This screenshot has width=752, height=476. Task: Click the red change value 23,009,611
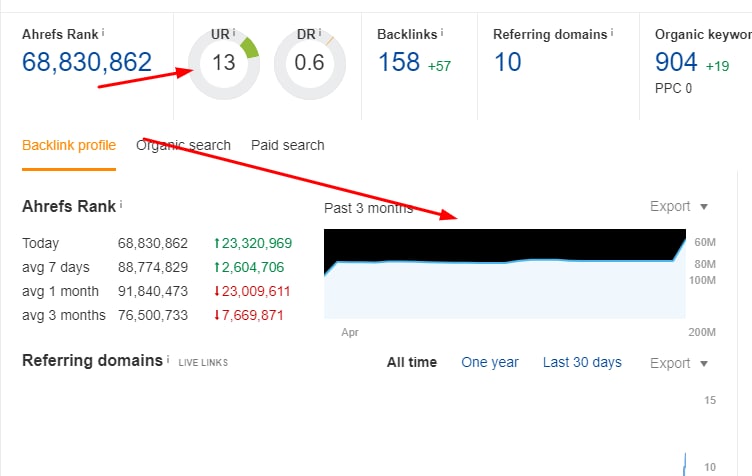(252, 291)
